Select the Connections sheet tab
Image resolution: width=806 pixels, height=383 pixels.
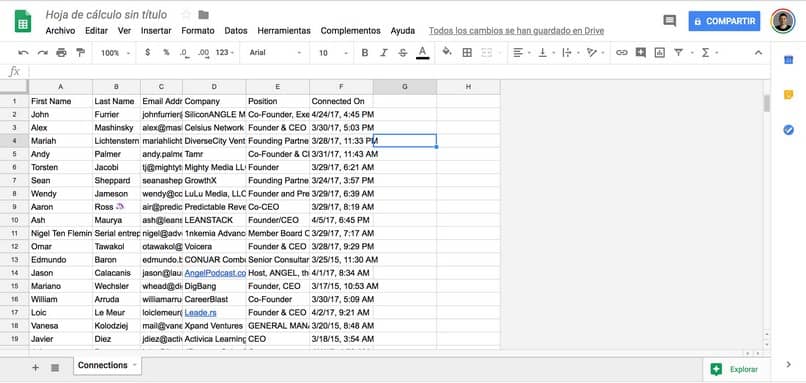click(102, 366)
